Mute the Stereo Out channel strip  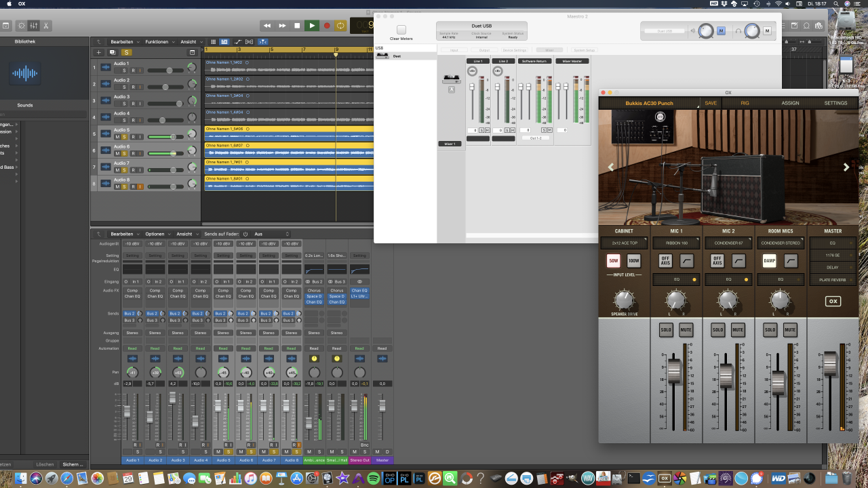(355, 451)
